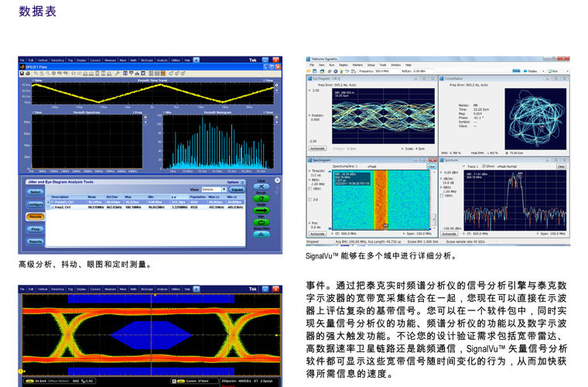Click the Show Plots triangle icon button
Image resolution: width=588 pixels, height=387 pixels.
coord(262,235)
